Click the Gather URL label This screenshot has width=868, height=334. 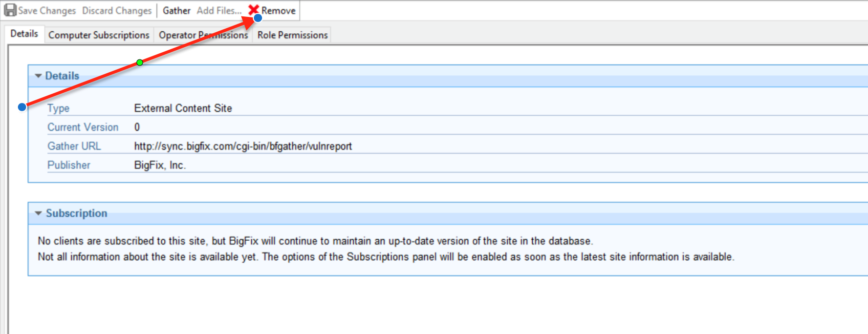coord(74,146)
